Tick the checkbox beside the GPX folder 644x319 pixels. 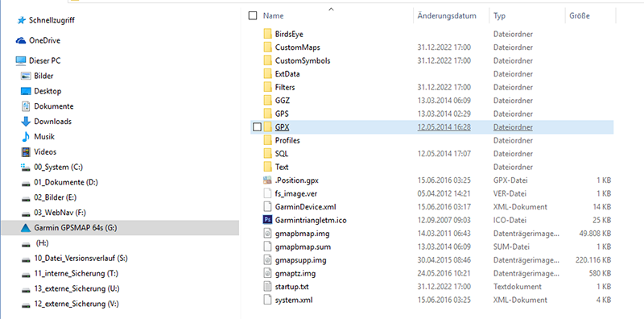(257, 127)
